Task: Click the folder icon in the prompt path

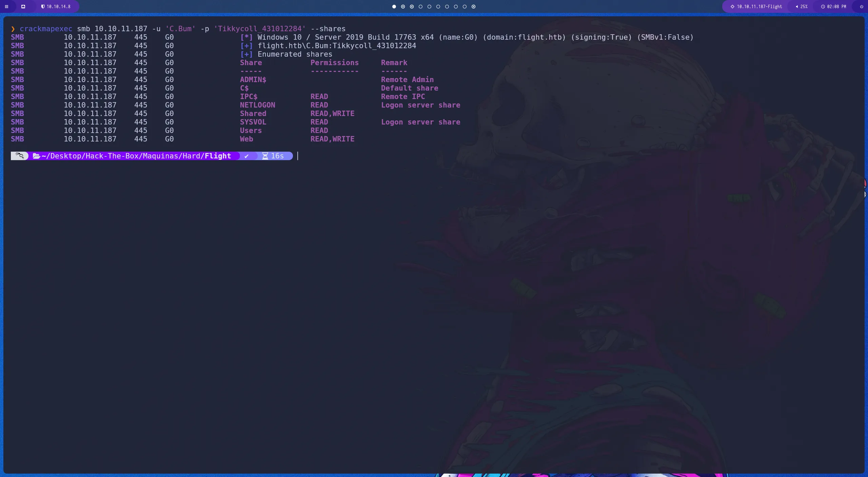Action: (x=36, y=156)
